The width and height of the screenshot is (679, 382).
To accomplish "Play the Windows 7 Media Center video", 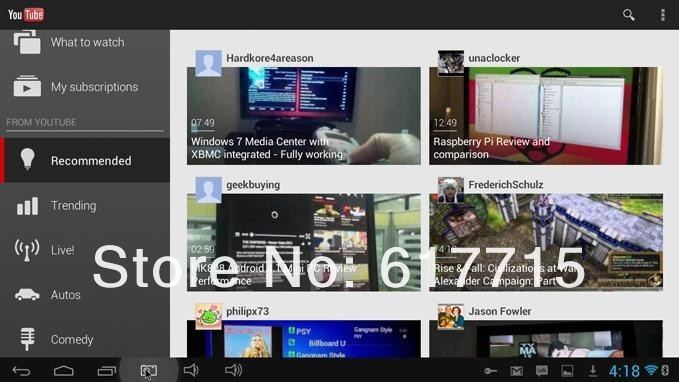I will coord(304,116).
